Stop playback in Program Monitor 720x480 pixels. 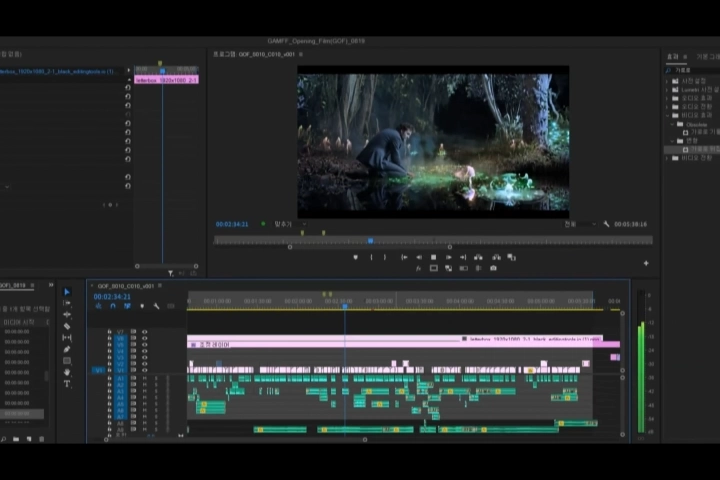tap(433, 257)
